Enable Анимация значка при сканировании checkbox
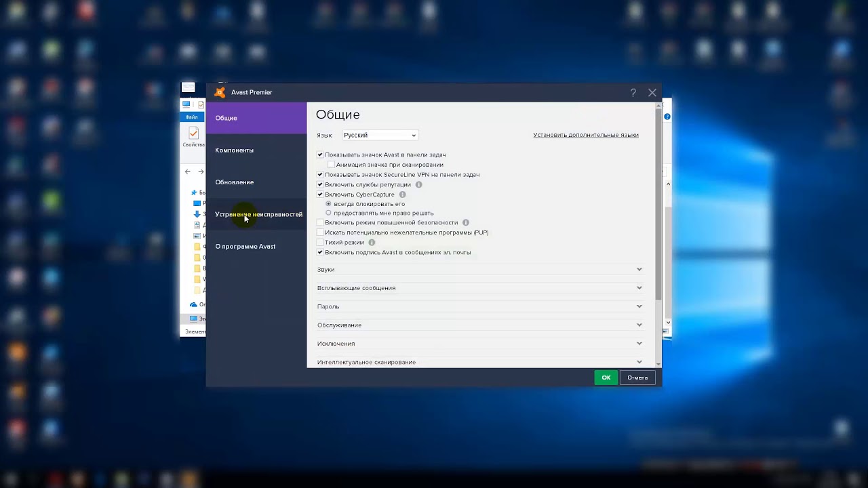The width and height of the screenshot is (868, 488). [331, 165]
